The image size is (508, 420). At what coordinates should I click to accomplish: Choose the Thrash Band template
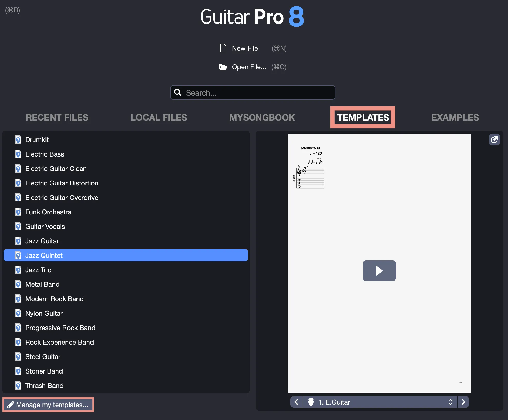pyautogui.click(x=126, y=386)
